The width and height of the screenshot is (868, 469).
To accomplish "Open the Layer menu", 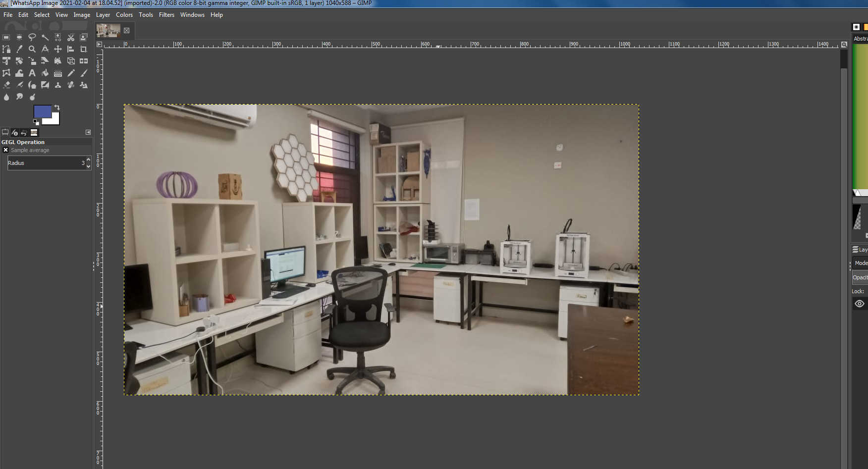I will point(103,15).
